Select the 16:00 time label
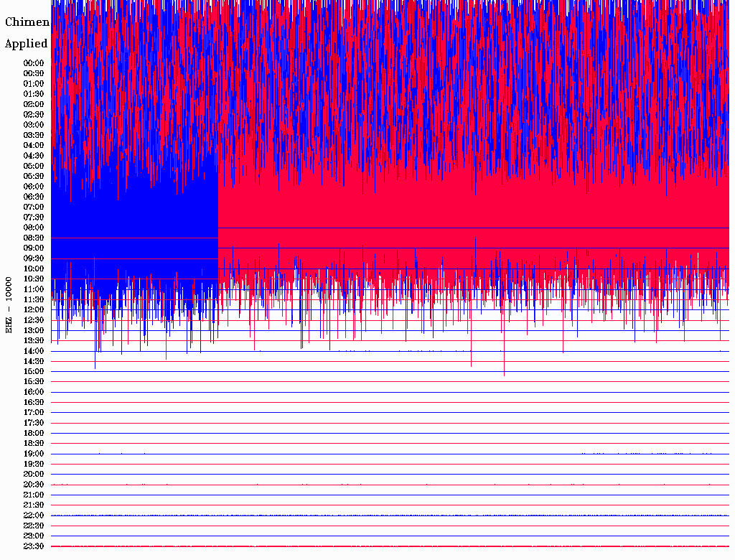The height and width of the screenshot is (560, 735). [34, 392]
